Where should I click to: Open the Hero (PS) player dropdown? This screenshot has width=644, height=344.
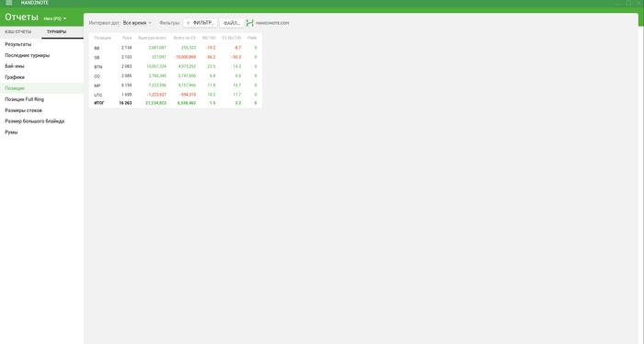[55, 18]
